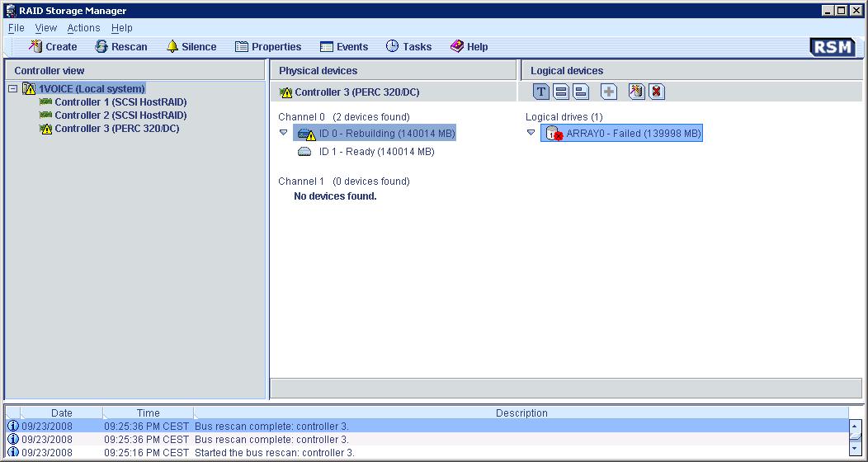The width and height of the screenshot is (868, 462).
Task: Select ID 1 - Ready (140014 MB) drive
Action: click(376, 152)
